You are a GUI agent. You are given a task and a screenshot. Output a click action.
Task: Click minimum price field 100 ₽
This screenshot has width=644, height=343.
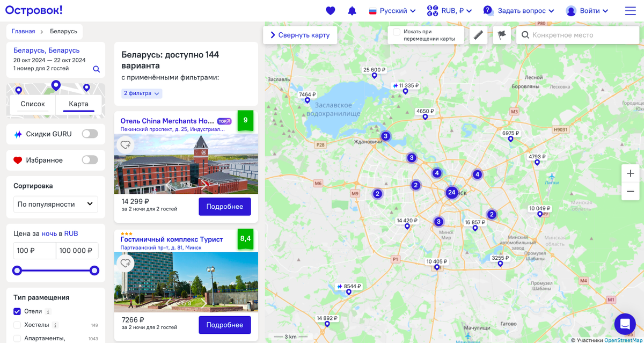pyautogui.click(x=34, y=251)
